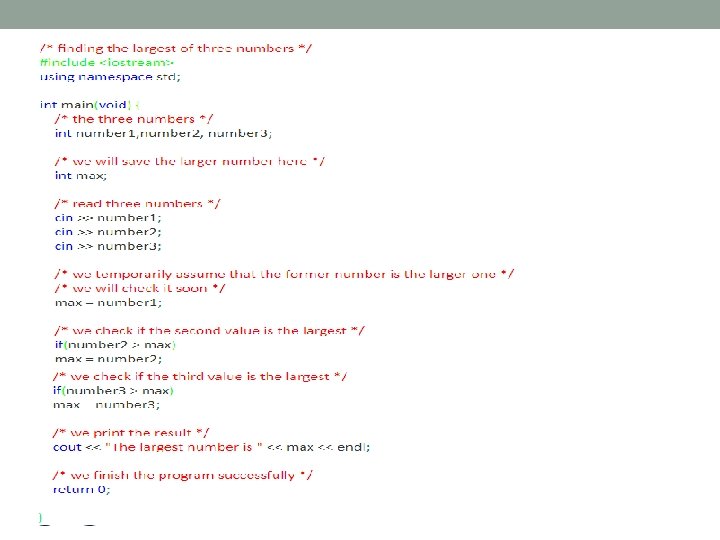This screenshot has height=540, width=720.
Task: Click the assignment "max = number3;"
Action: coord(107,405)
